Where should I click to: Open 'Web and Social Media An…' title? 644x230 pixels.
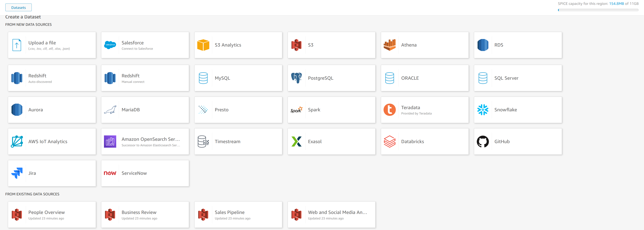point(337,212)
